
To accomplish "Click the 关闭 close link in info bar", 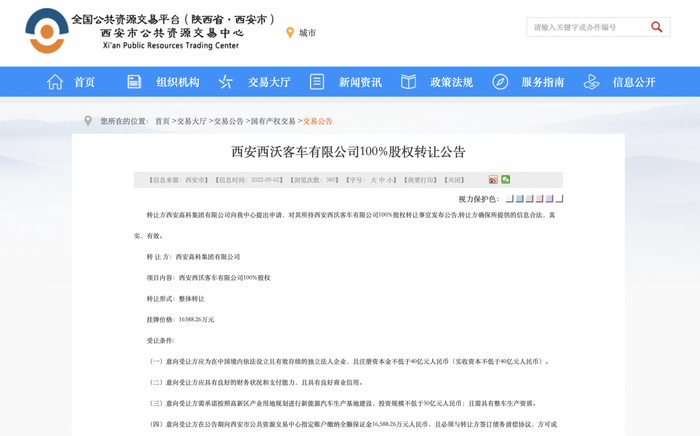I will pyautogui.click(x=454, y=180).
